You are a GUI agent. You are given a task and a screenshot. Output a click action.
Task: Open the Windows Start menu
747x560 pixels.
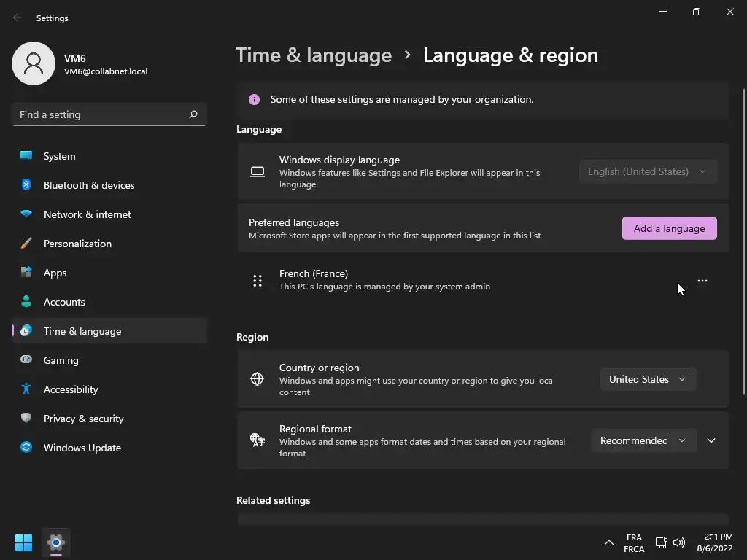click(x=24, y=542)
